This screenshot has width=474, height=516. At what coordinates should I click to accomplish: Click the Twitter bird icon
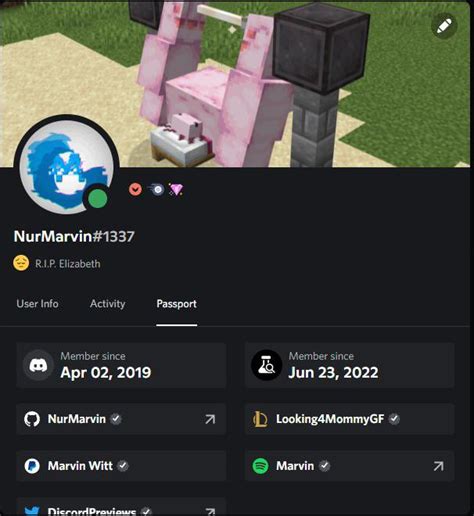click(x=32, y=511)
